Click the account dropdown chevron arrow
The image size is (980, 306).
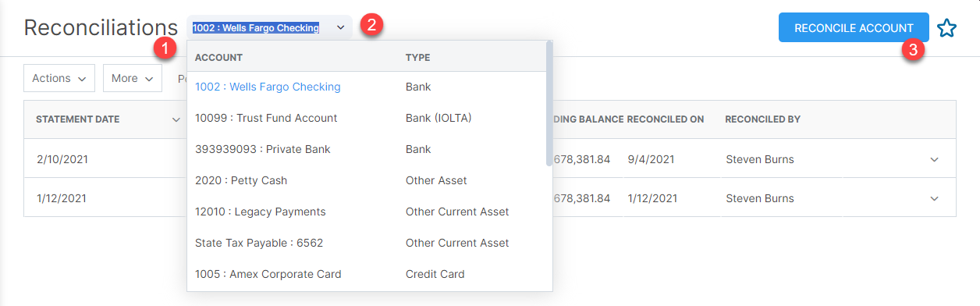[341, 28]
